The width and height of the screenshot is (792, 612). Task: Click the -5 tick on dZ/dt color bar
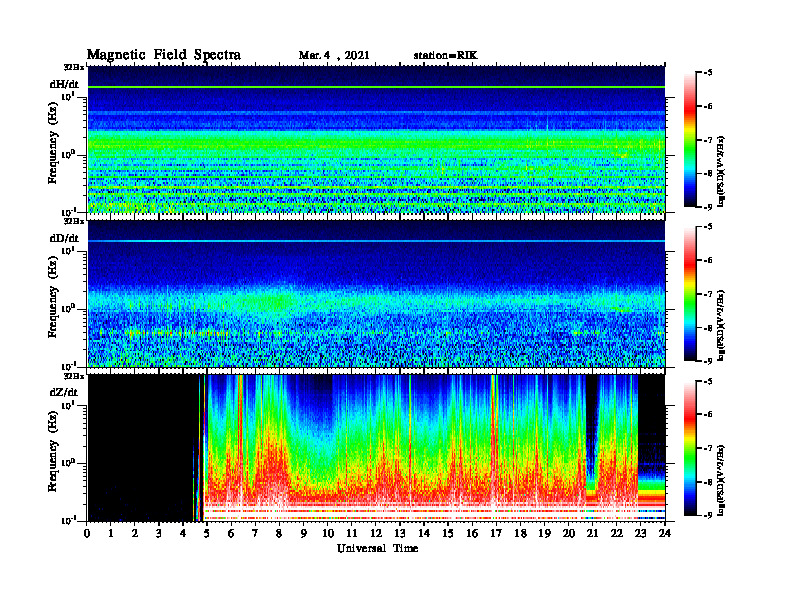707,381
